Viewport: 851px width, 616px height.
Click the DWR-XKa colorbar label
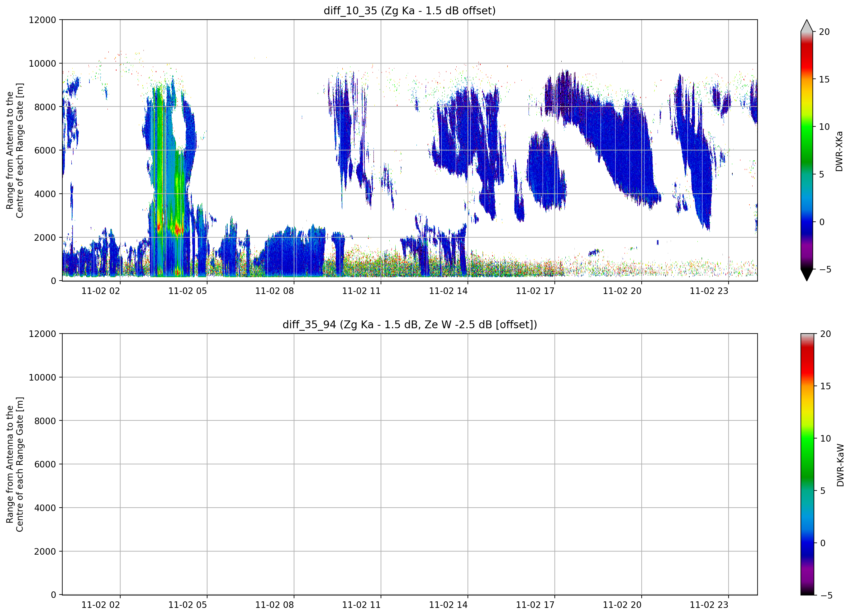pos(839,151)
